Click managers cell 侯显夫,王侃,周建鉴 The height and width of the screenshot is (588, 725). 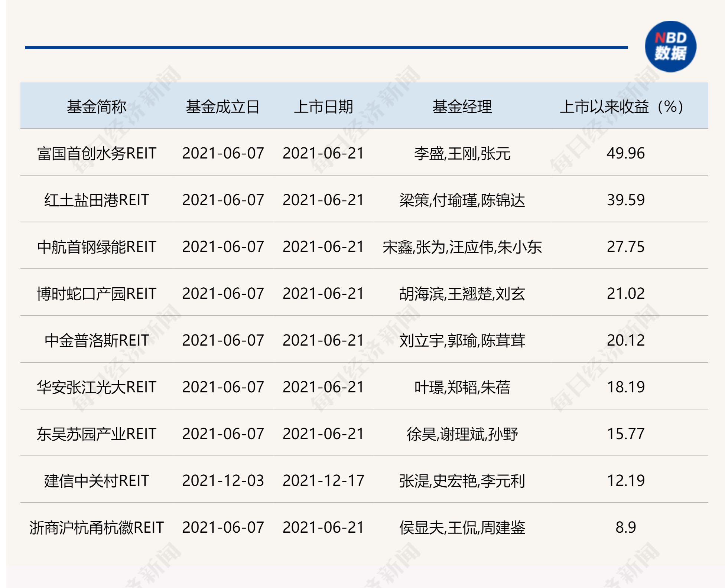pos(462,527)
